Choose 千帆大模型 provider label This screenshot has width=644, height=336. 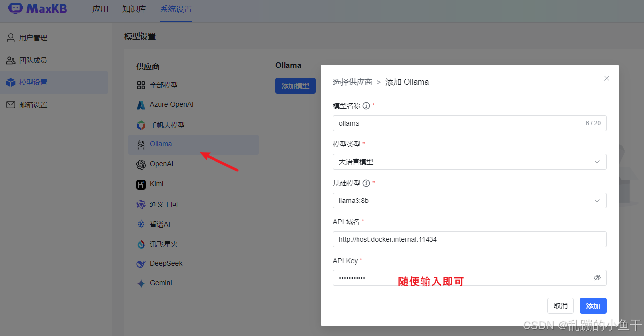[167, 125]
